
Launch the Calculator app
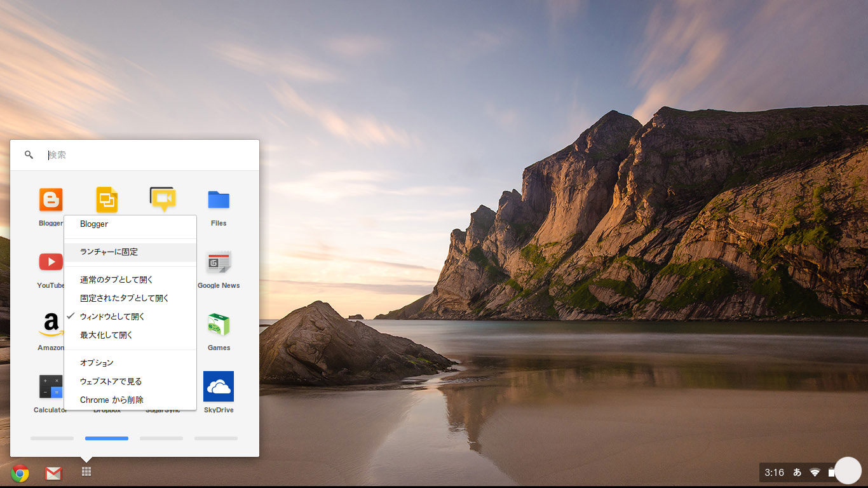click(51, 386)
